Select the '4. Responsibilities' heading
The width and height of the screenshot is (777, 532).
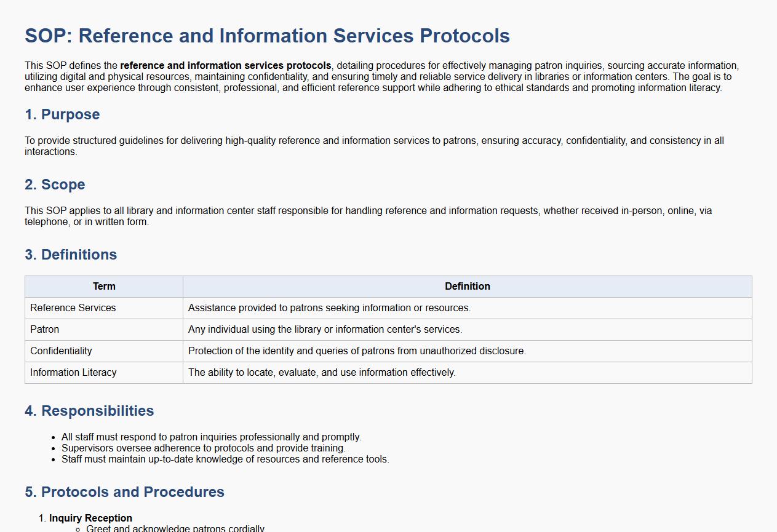tap(89, 411)
